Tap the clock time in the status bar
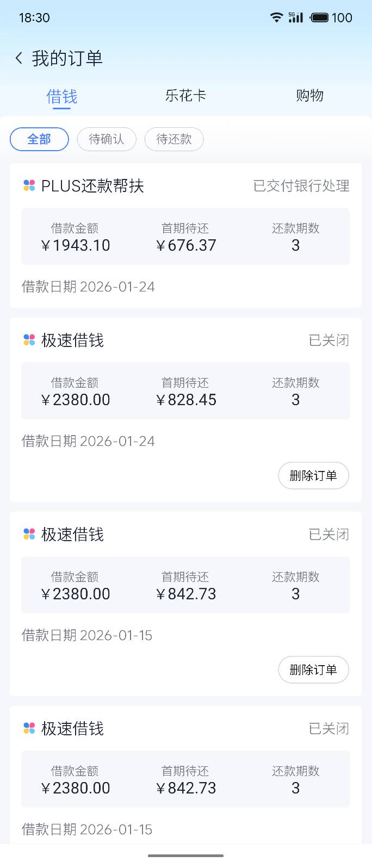 pyautogui.click(x=34, y=17)
